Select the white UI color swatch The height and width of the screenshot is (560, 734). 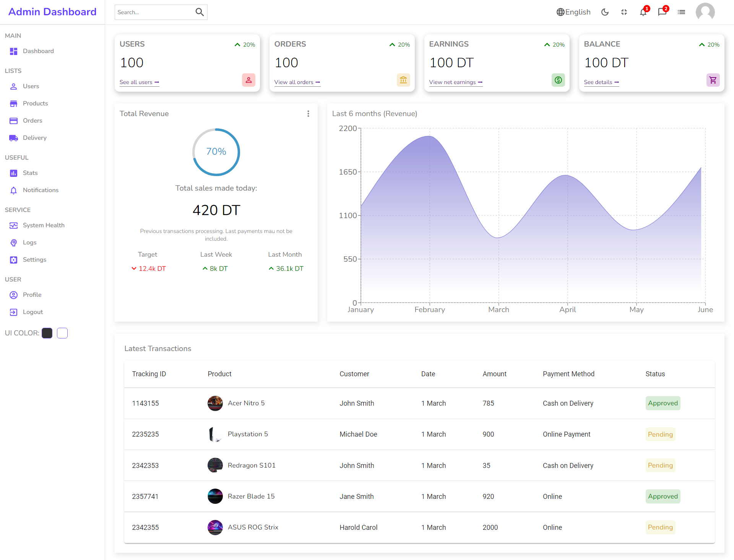tap(62, 333)
